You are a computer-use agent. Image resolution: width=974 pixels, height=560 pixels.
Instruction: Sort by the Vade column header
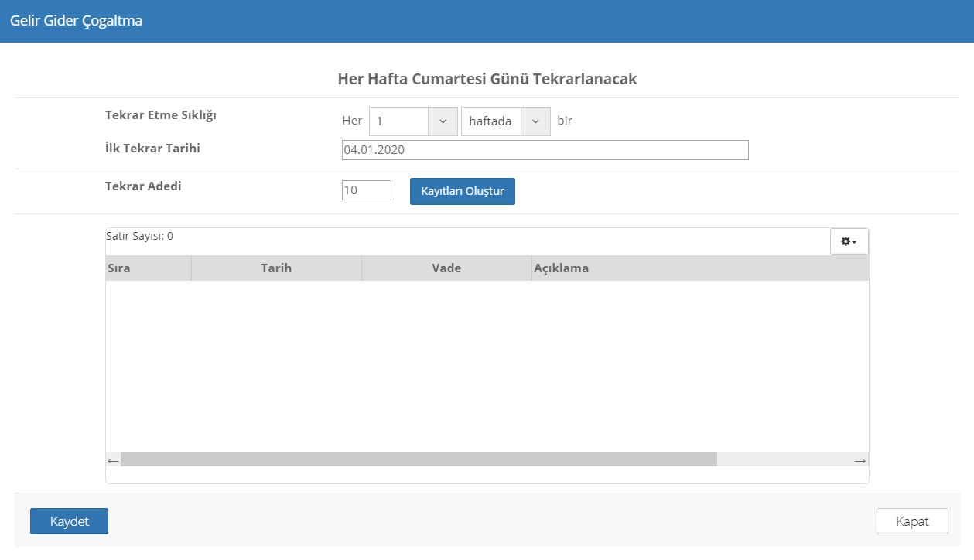446,268
